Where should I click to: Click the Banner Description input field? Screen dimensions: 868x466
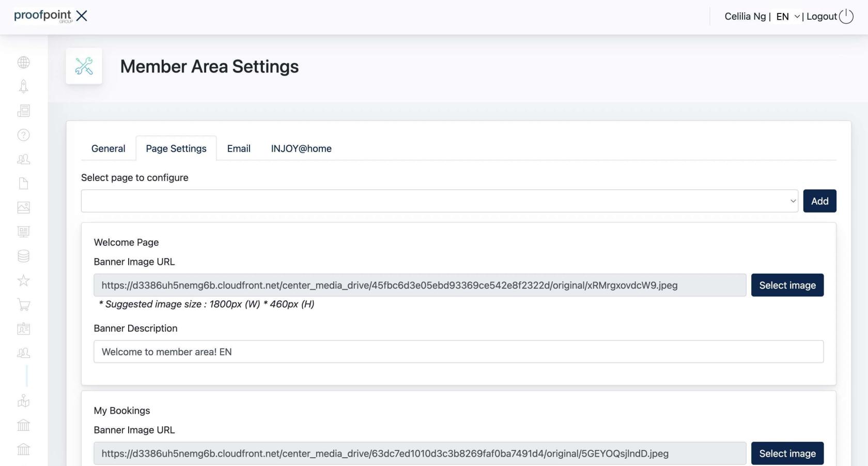coord(459,352)
